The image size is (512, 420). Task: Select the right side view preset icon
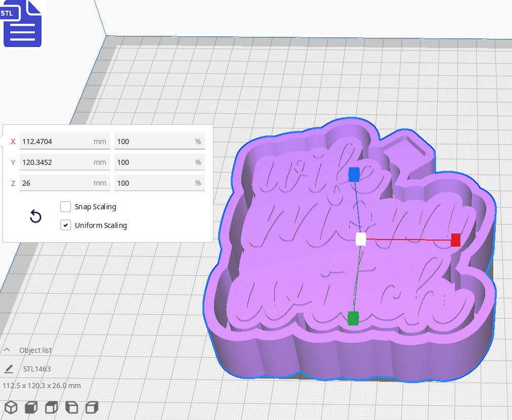91,407
